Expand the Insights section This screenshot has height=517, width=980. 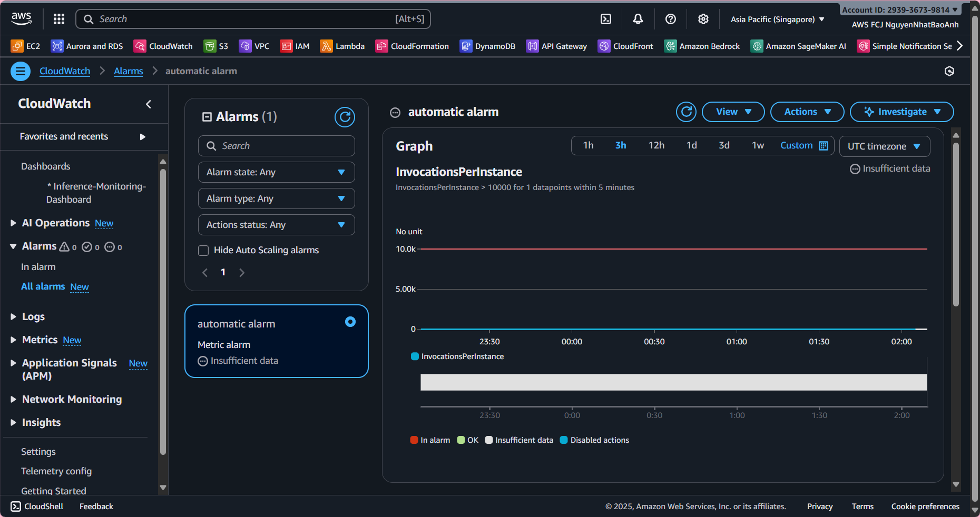[14, 423]
